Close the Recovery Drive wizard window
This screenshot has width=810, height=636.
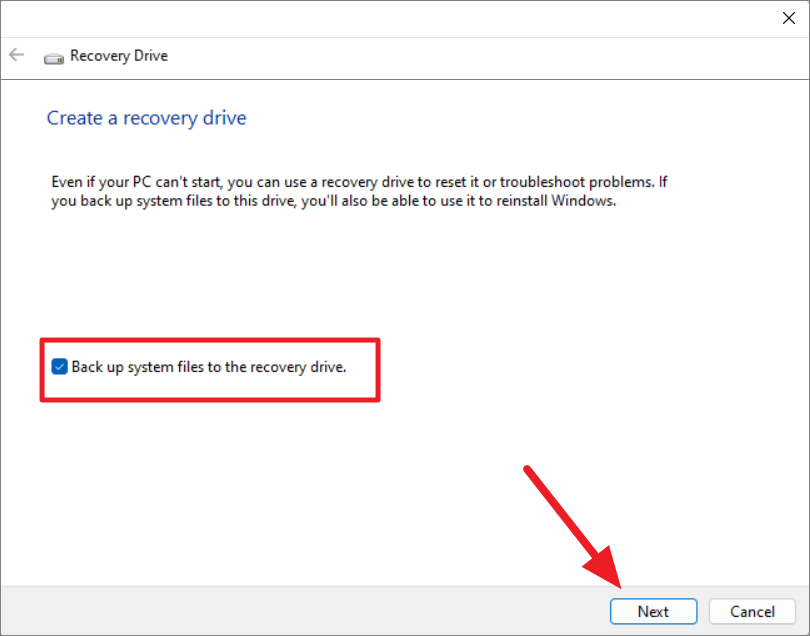pyautogui.click(x=788, y=18)
